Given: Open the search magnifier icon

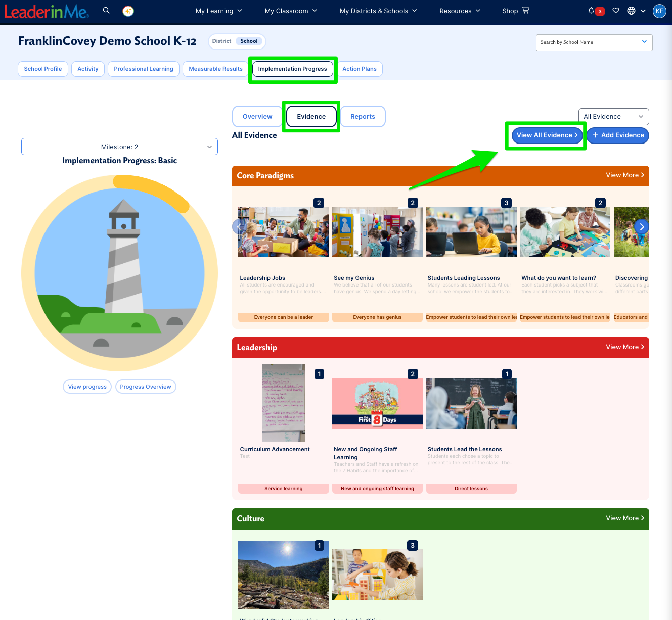Looking at the screenshot, I should point(106,10).
